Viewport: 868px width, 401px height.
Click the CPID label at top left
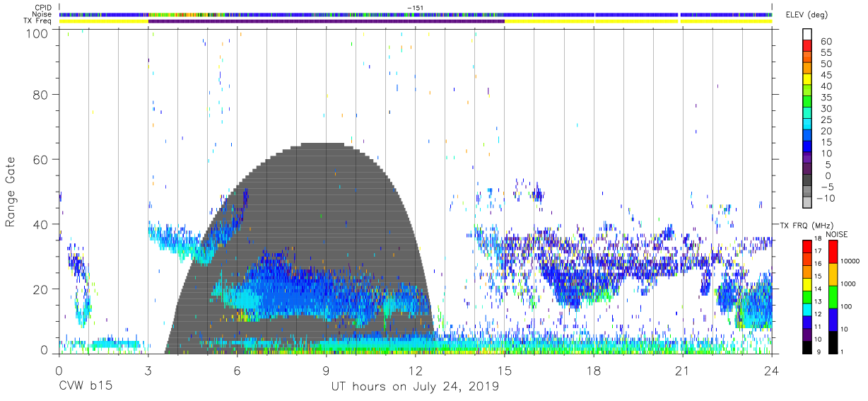click(x=44, y=8)
